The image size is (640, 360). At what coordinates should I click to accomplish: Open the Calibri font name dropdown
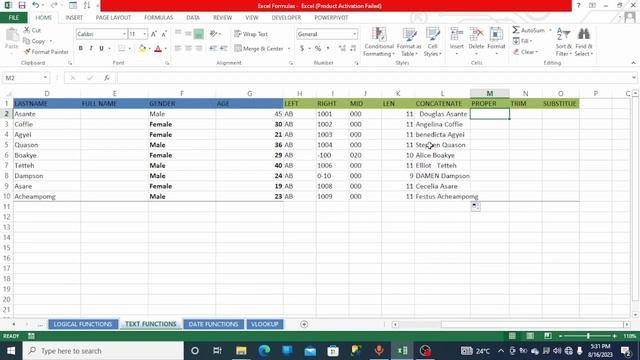pyautogui.click(x=124, y=34)
